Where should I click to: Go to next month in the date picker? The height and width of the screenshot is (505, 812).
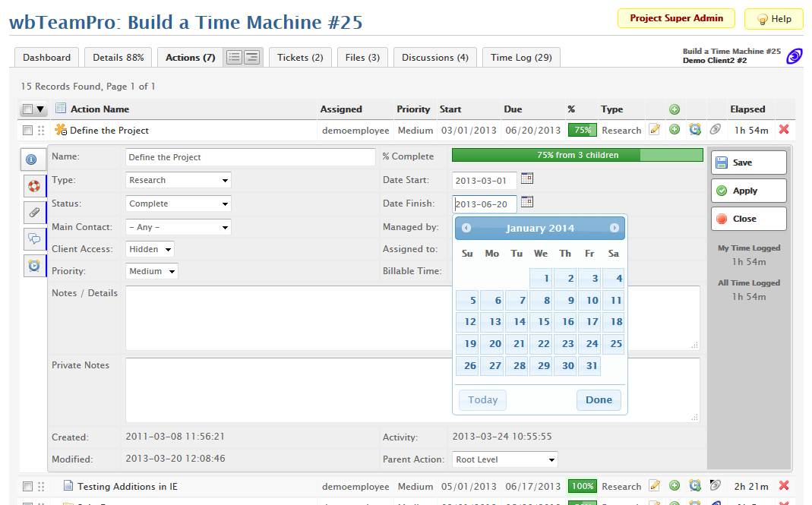coord(614,228)
